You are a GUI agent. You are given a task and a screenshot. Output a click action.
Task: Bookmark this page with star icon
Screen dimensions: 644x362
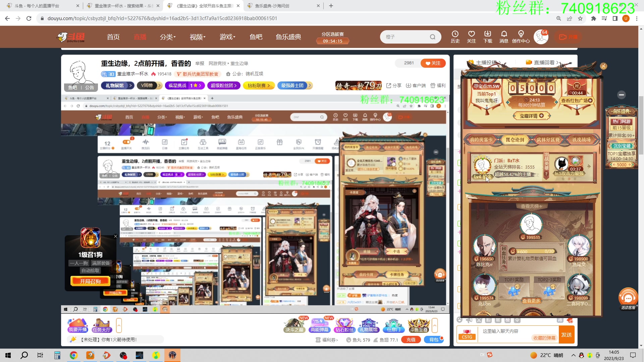coord(580,18)
